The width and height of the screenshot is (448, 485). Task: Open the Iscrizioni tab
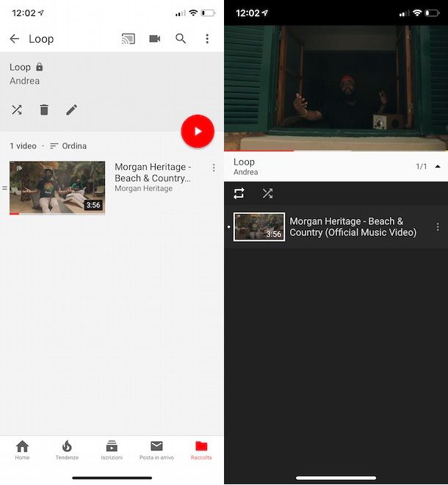point(112,450)
